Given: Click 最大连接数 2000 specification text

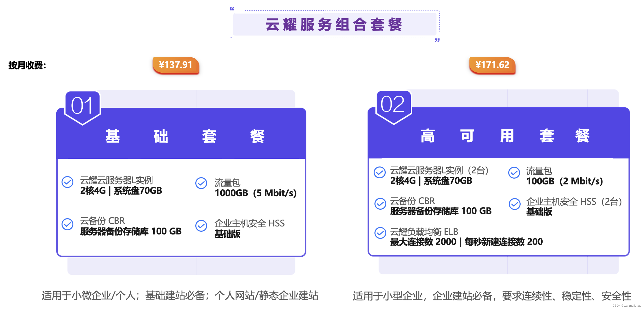Looking at the screenshot, I should coord(423,242).
